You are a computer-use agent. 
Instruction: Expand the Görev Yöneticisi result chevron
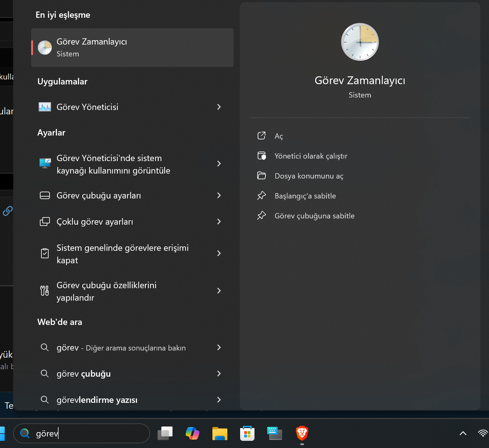219,107
